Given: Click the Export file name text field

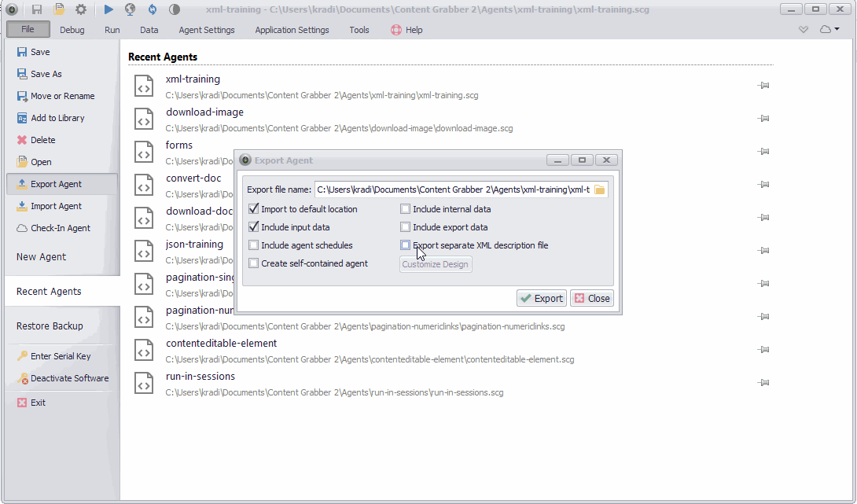Looking at the screenshot, I should tap(453, 189).
